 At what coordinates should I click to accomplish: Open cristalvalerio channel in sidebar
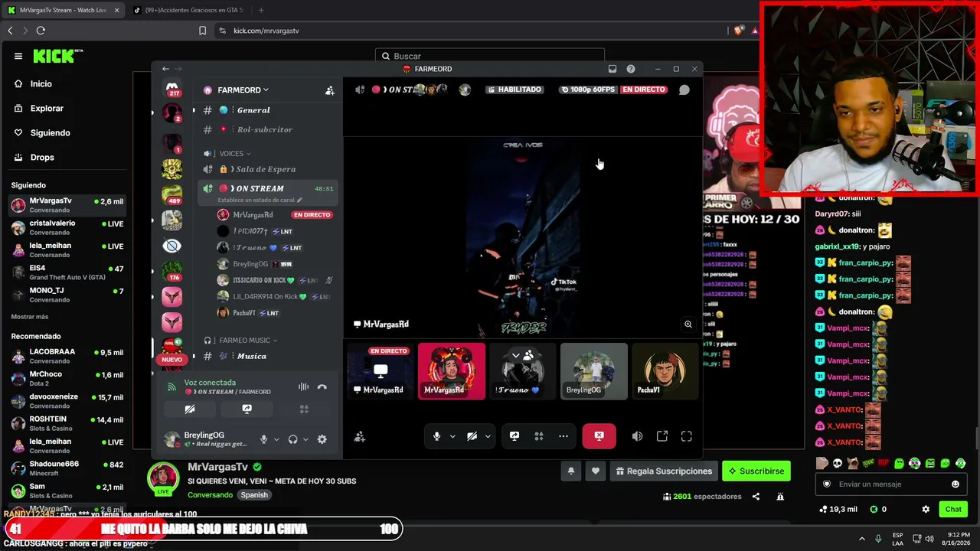coord(67,227)
